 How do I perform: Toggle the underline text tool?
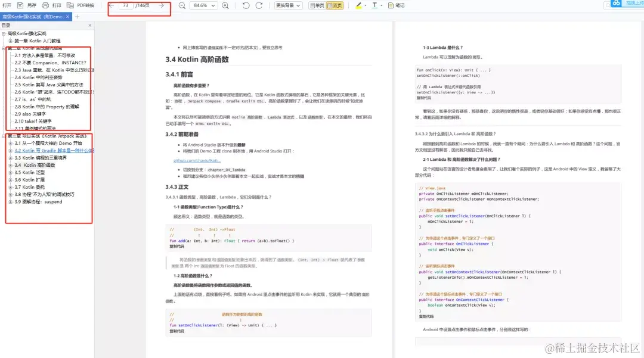[375, 5]
